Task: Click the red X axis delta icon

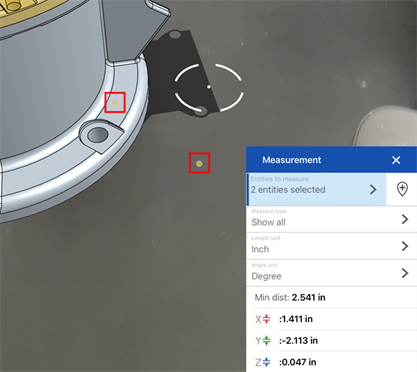Action: click(x=266, y=319)
